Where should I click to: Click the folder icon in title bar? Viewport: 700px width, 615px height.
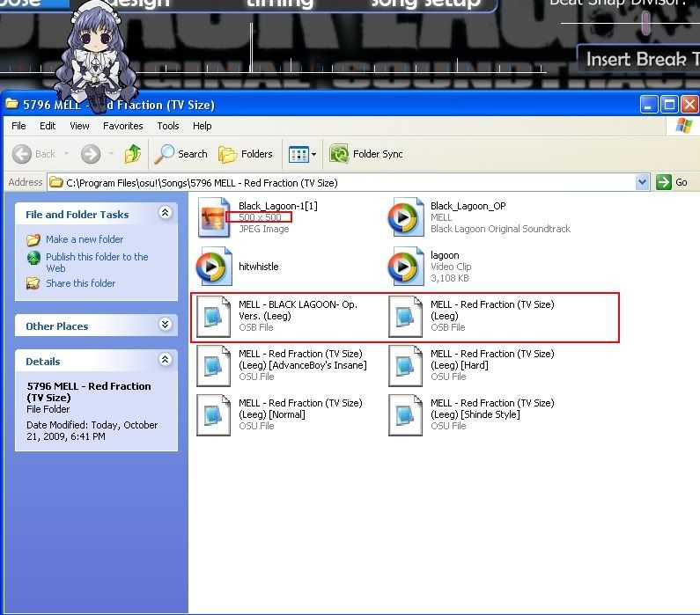tap(12, 105)
